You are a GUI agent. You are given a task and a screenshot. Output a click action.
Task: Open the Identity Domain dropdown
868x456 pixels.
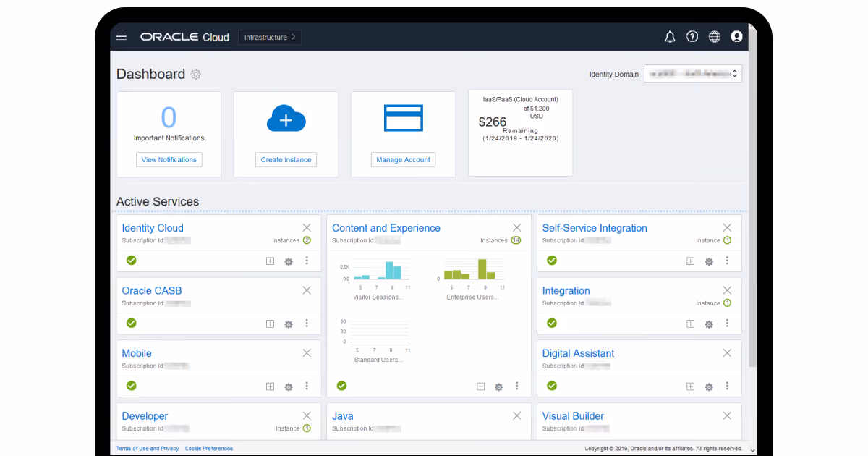click(x=693, y=74)
